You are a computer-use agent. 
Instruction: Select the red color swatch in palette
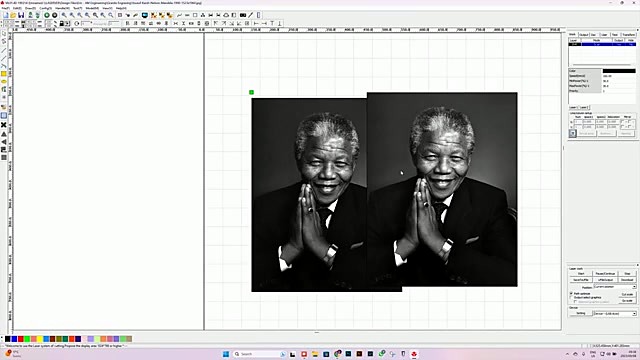pyautogui.click(x=20, y=339)
